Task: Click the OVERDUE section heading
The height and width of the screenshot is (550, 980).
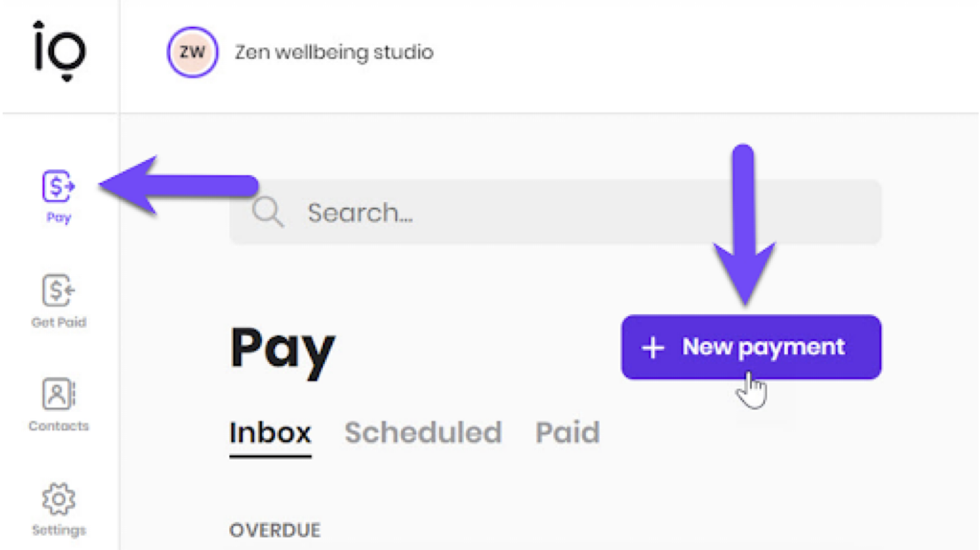Action: [x=274, y=530]
